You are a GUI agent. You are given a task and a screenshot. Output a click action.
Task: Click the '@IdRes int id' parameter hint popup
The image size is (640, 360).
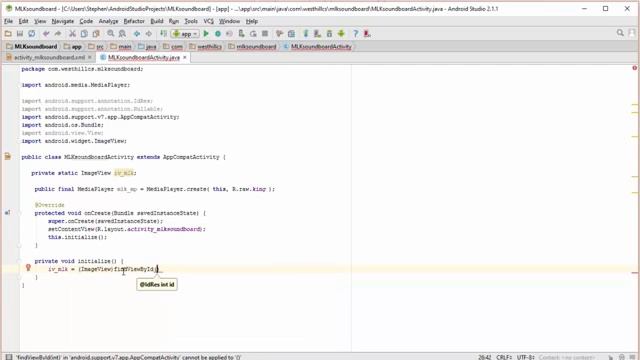pos(157,284)
